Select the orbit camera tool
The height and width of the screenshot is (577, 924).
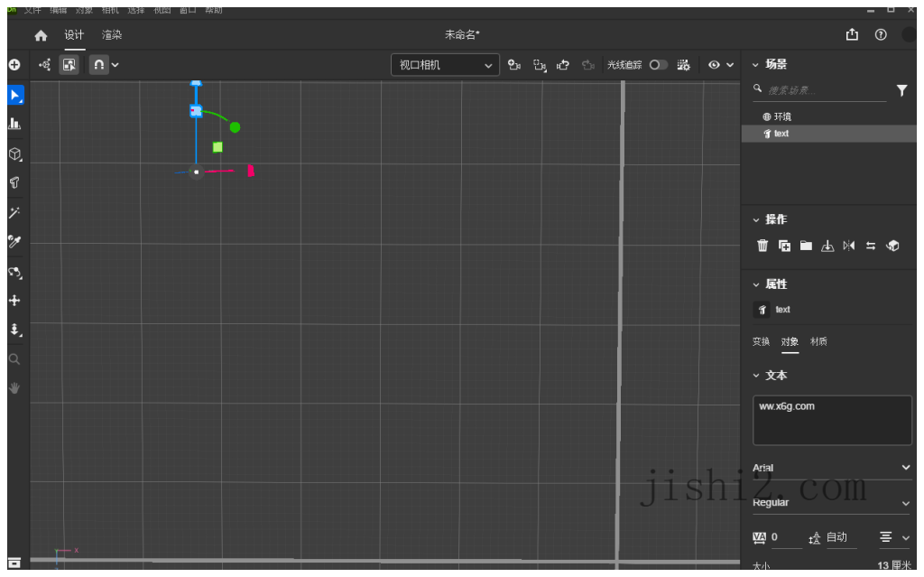[15, 272]
